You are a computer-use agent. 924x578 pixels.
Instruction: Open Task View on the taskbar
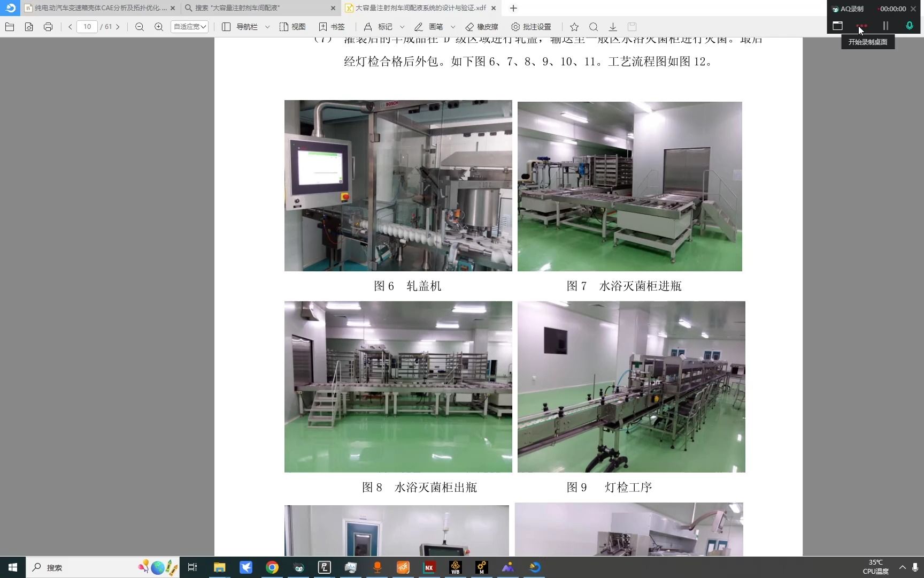[192, 567]
